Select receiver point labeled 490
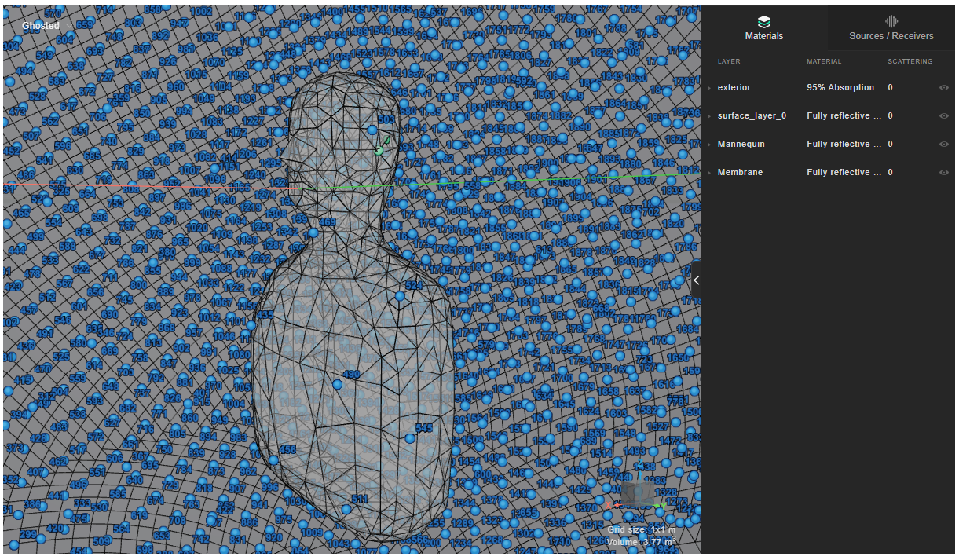The width and height of the screenshot is (959, 560). (x=338, y=384)
